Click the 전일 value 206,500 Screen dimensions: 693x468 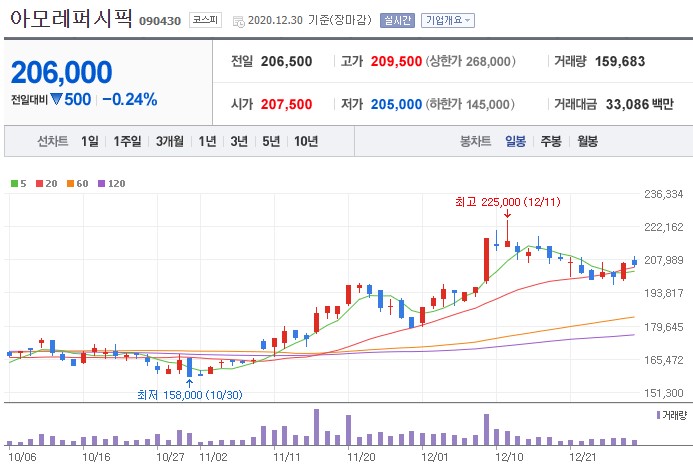pyautogui.click(x=286, y=61)
